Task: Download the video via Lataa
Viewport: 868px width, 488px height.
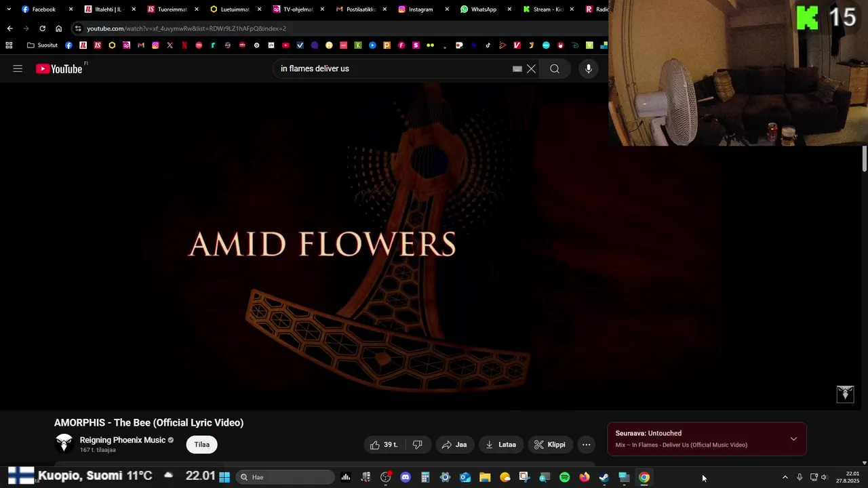Action: (x=500, y=445)
